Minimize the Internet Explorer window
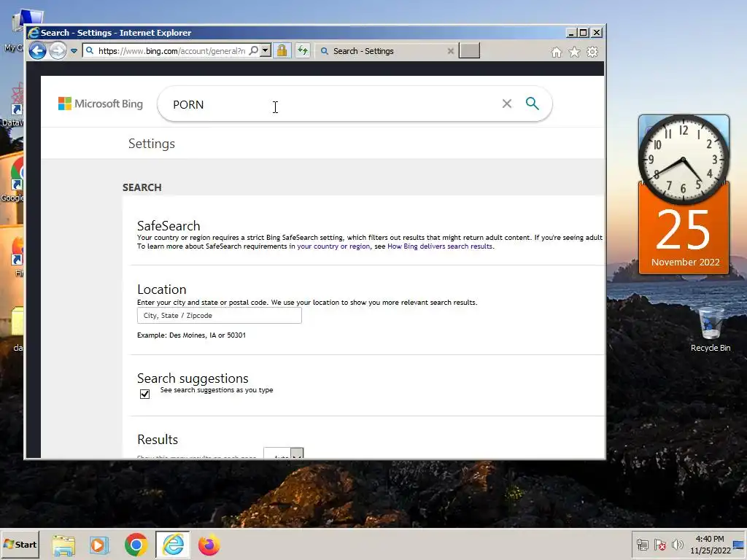The width and height of the screenshot is (747, 560). point(571,32)
